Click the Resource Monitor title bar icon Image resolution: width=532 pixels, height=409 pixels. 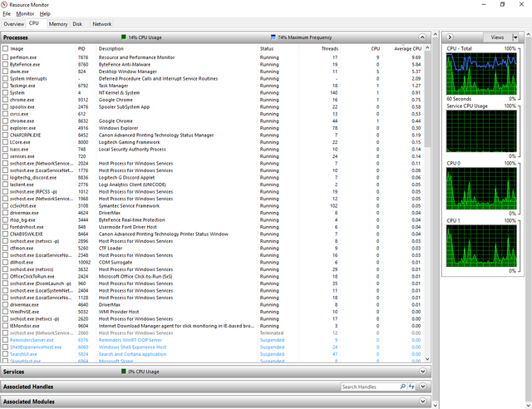tap(4, 5)
